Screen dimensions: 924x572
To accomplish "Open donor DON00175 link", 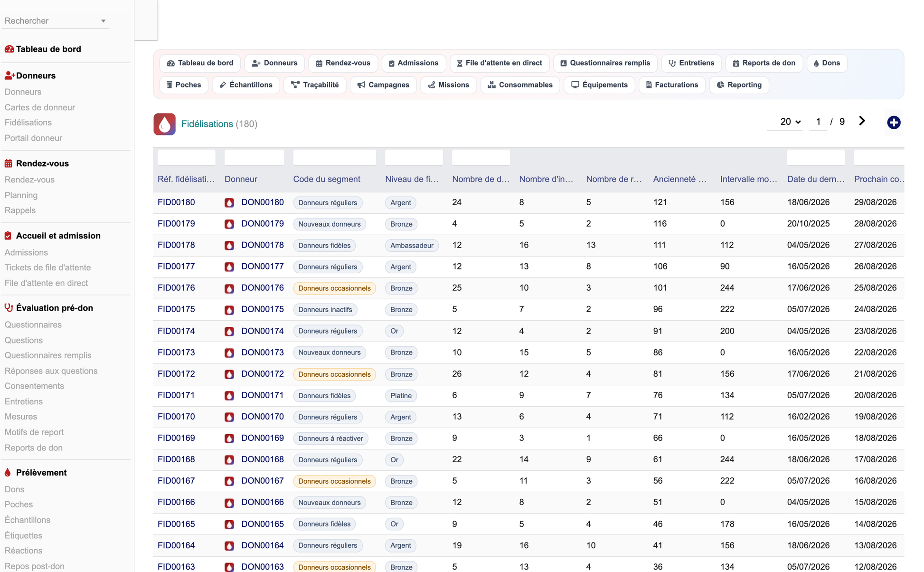I will click(x=263, y=309).
